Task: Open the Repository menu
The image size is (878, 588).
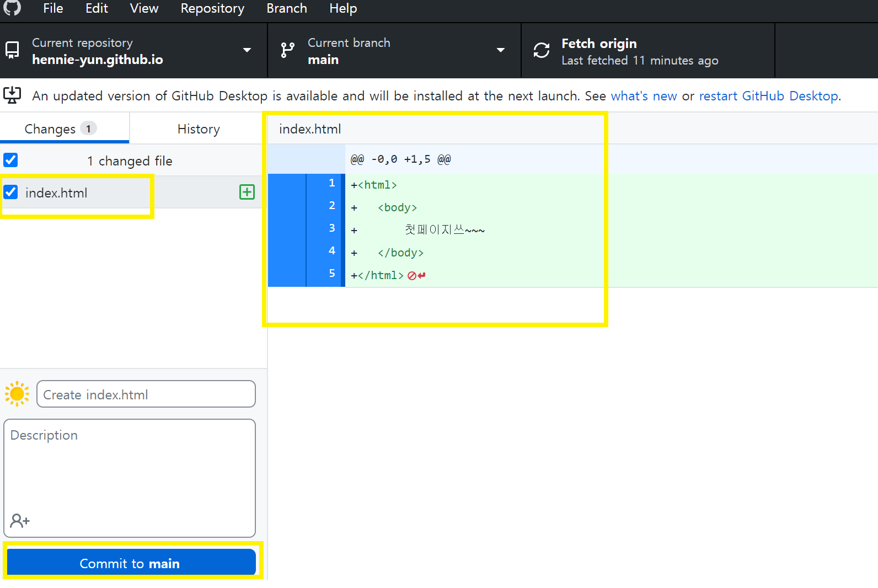Action: pos(212,8)
